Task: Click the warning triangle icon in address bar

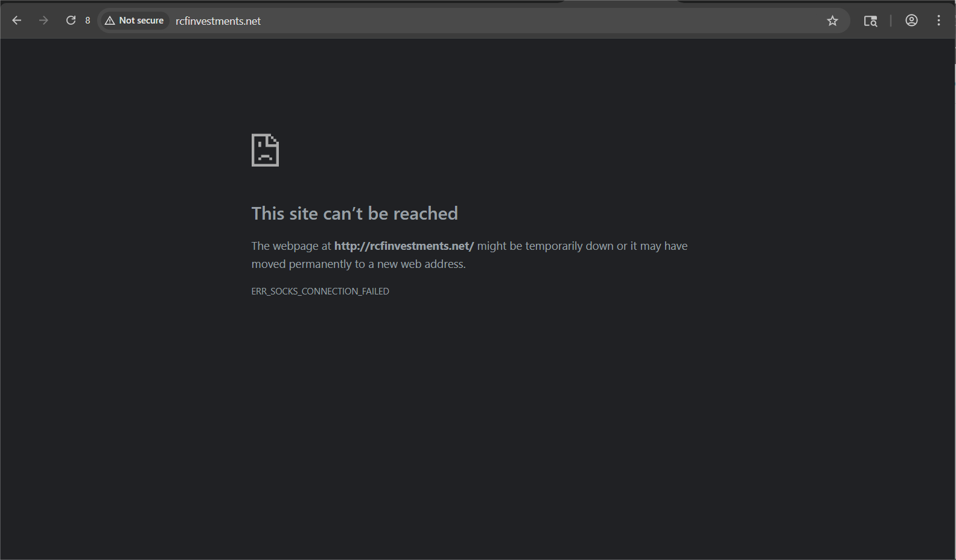Action: 110,21
